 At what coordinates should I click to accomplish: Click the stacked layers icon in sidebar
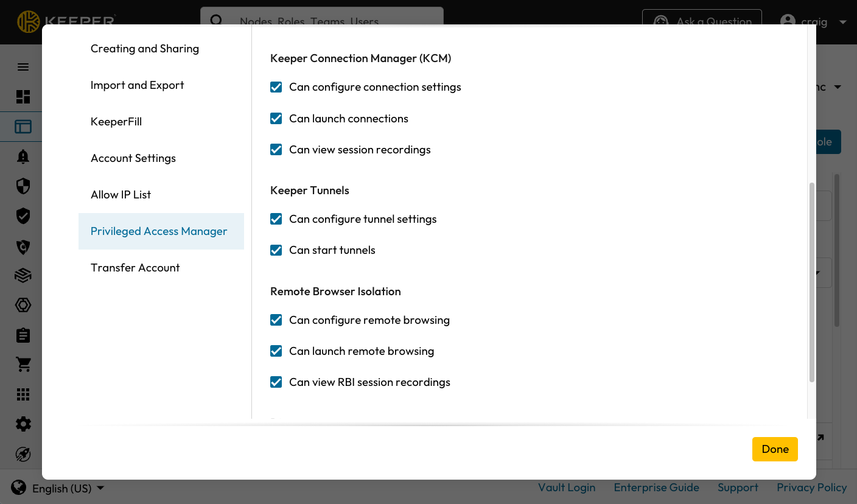pos(23,276)
